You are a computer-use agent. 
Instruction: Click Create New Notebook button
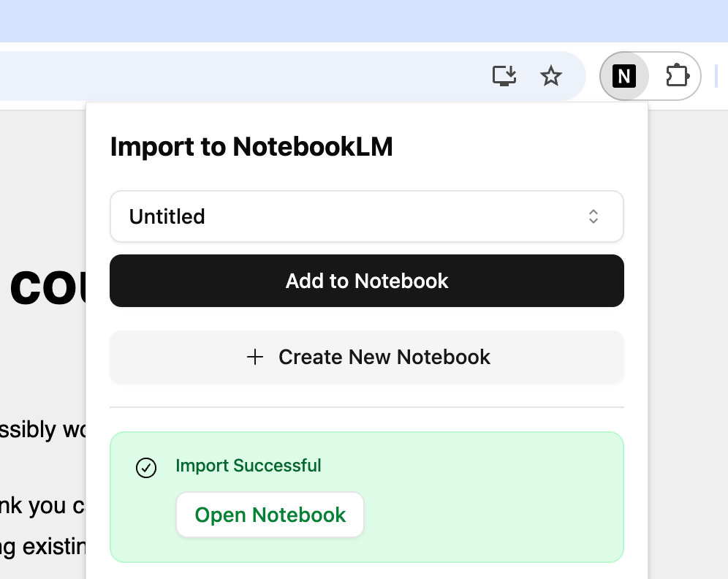pyautogui.click(x=367, y=357)
